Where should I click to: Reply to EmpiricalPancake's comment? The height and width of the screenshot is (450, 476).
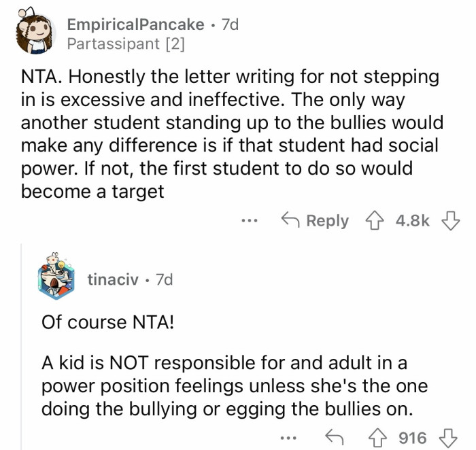tap(316, 221)
